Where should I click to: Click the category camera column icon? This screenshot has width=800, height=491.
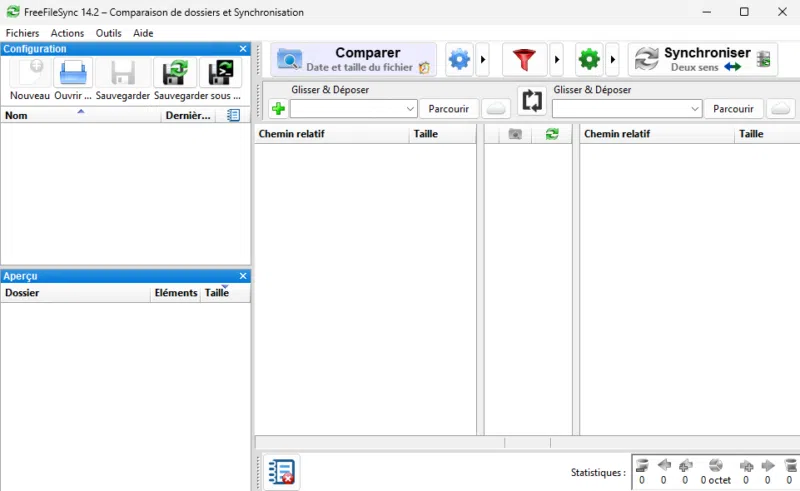[515, 134]
